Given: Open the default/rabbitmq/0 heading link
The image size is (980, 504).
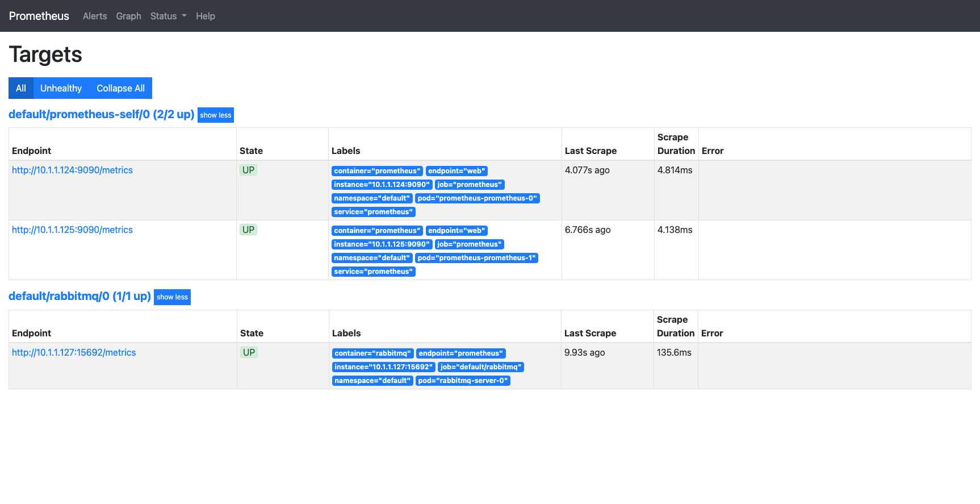Looking at the screenshot, I should click(x=79, y=296).
